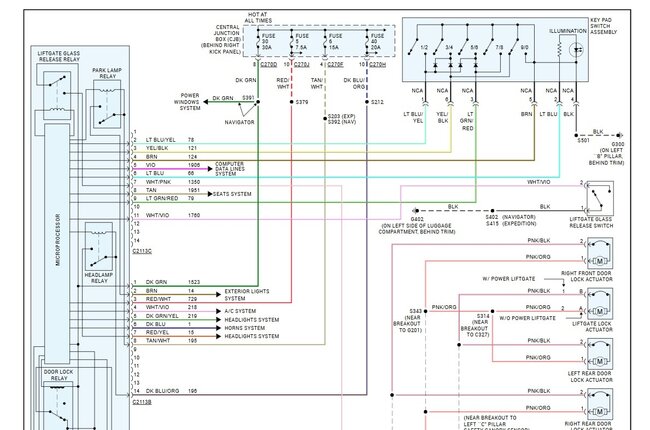Click the 'S379' splice label

(302, 102)
